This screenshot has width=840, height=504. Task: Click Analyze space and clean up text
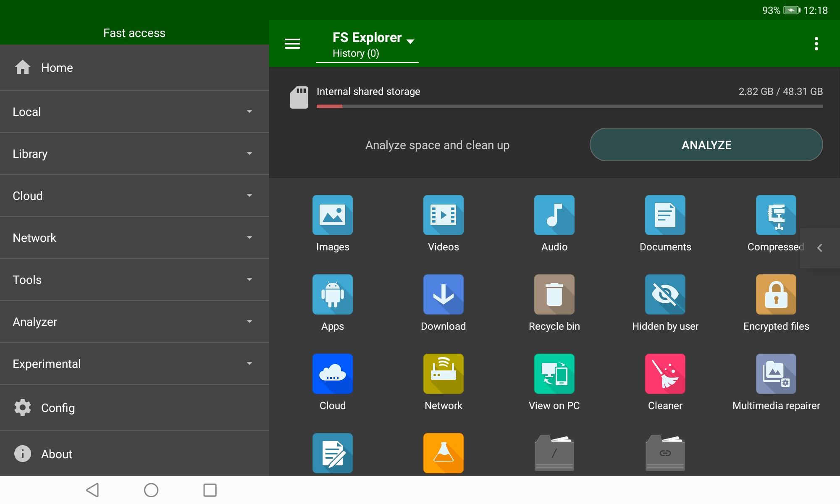click(437, 145)
